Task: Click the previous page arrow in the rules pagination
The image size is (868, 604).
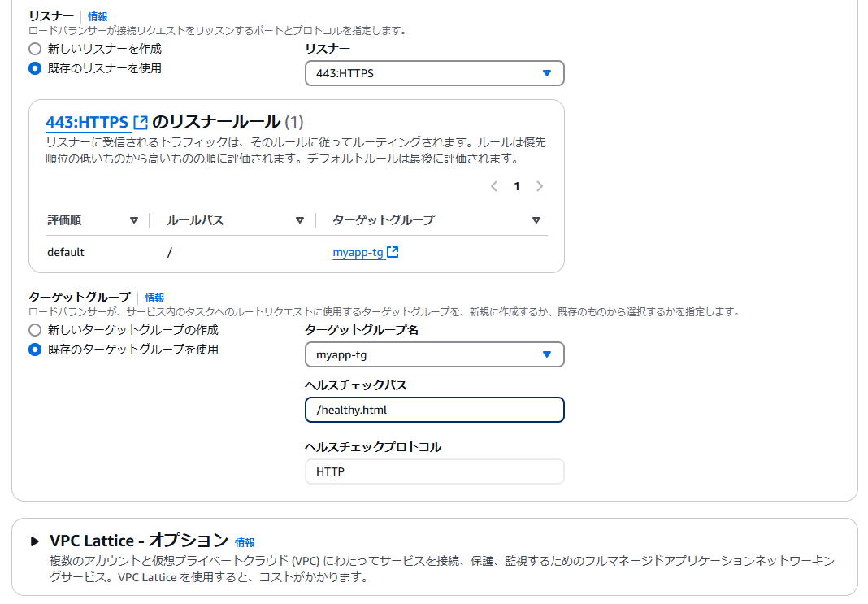Action: coord(494,186)
